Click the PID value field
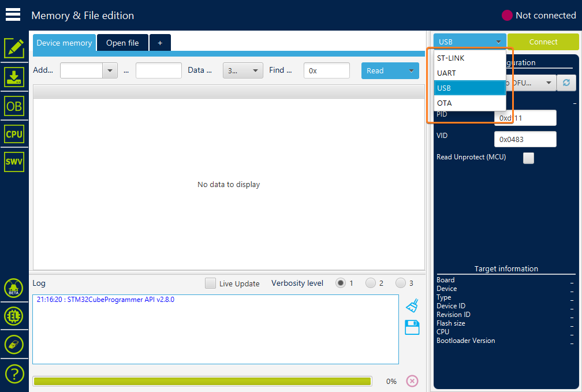 click(525, 118)
